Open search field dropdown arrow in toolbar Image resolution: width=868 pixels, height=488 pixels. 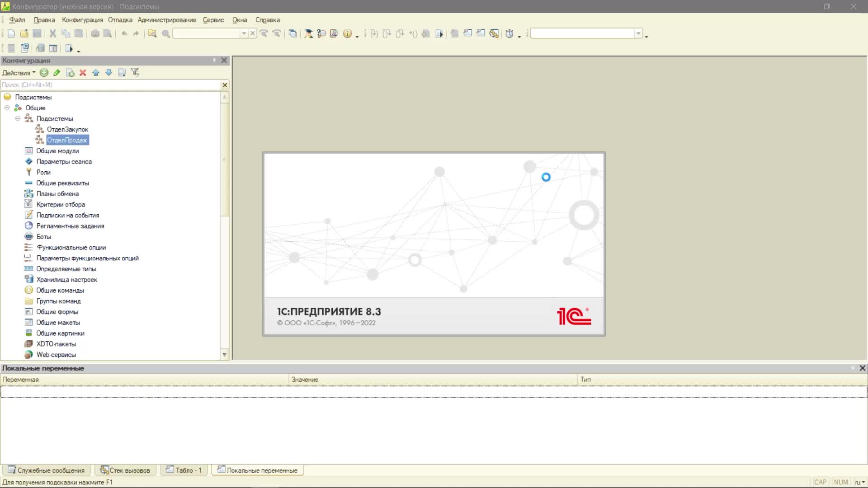[244, 33]
